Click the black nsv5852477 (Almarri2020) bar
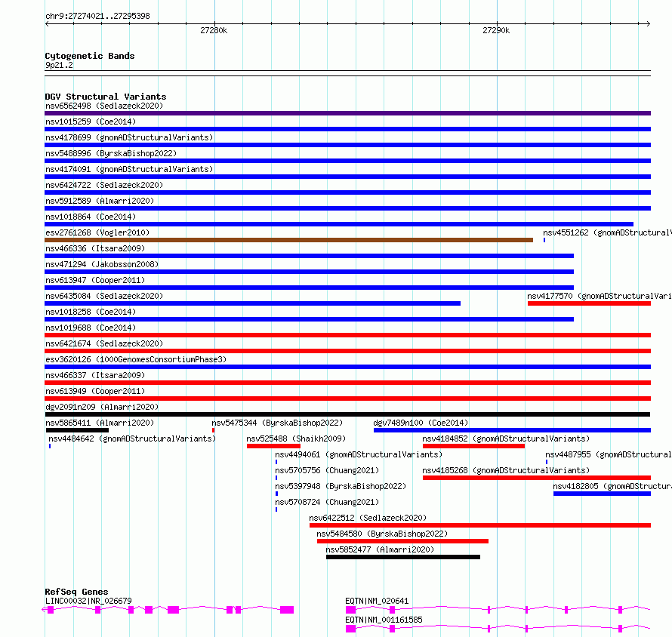Viewport: 672px width, 637px height. (x=403, y=557)
